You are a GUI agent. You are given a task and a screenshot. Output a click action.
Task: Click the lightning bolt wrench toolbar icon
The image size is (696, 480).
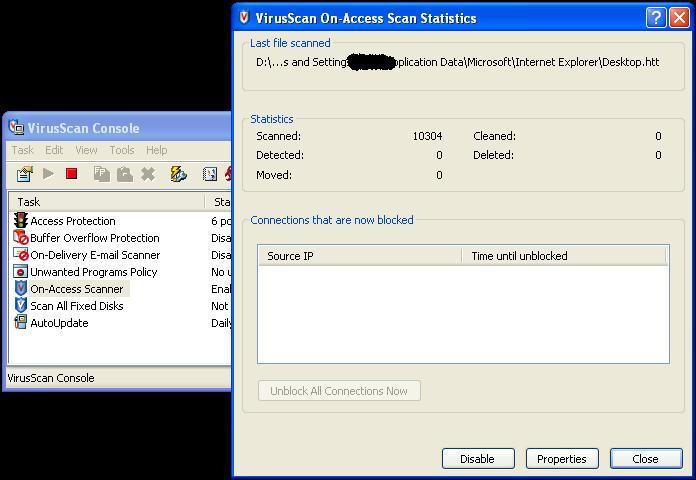pos(178,174)
